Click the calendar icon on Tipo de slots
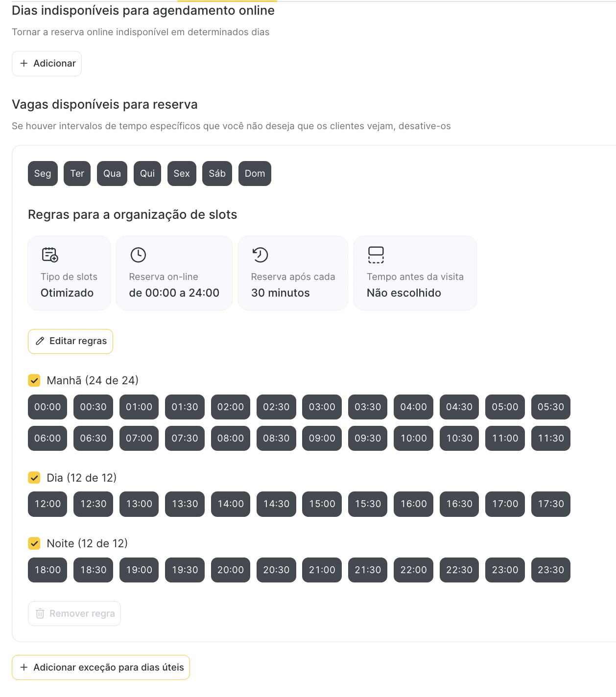 click(x=50, y=255)
